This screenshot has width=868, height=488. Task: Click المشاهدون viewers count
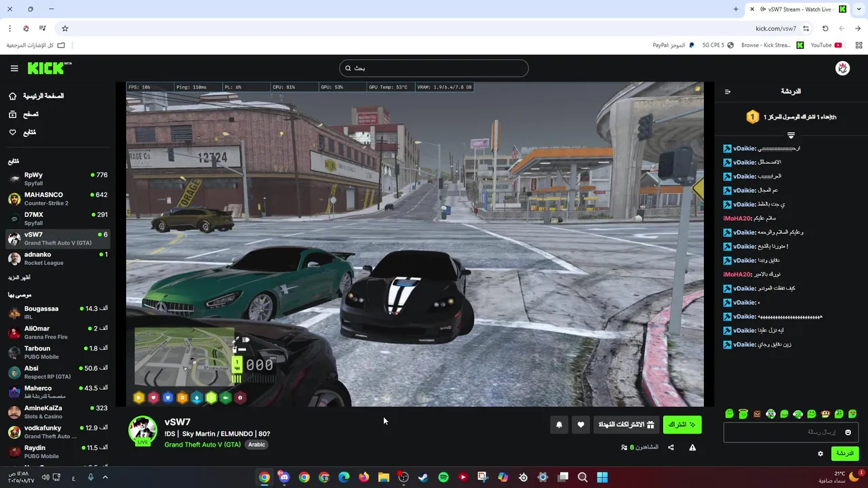tap(639, 447)
